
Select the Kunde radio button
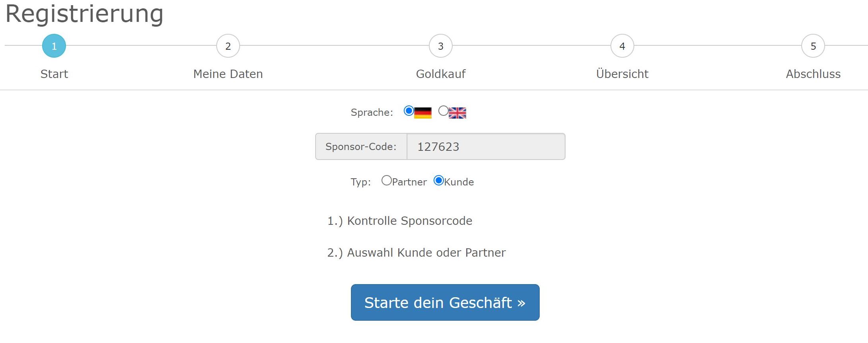click(438, 181)
